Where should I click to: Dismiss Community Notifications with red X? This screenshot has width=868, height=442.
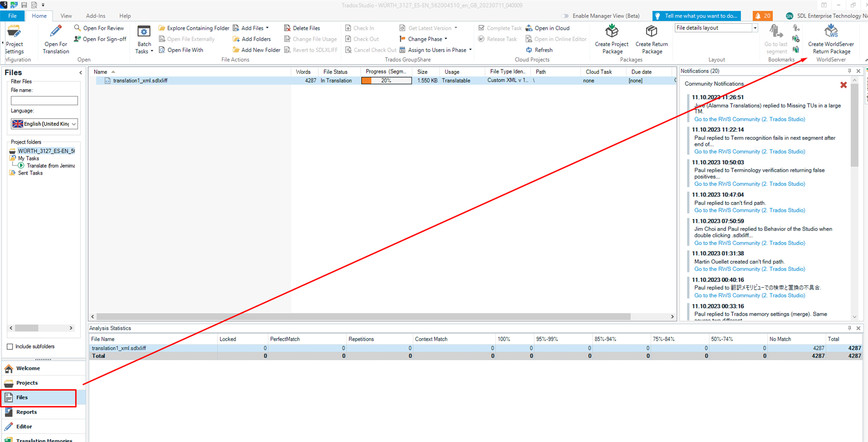tap(843, 85)
